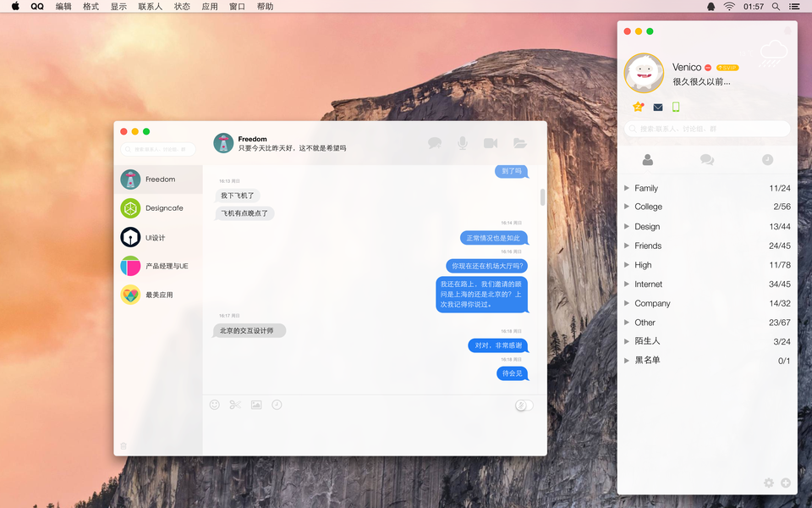812x508 pixels.
Task: Click the 待会见 message bubble
Action: (513, 373)
